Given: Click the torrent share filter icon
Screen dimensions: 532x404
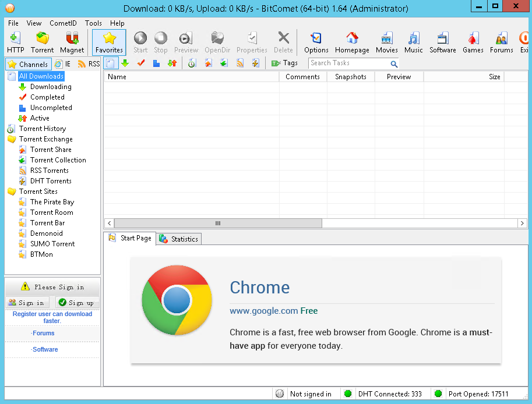Looking at the screenshot, I should coord(209,63).
